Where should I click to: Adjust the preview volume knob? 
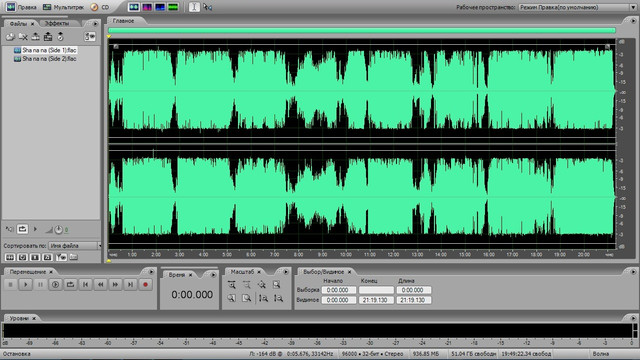58,230
